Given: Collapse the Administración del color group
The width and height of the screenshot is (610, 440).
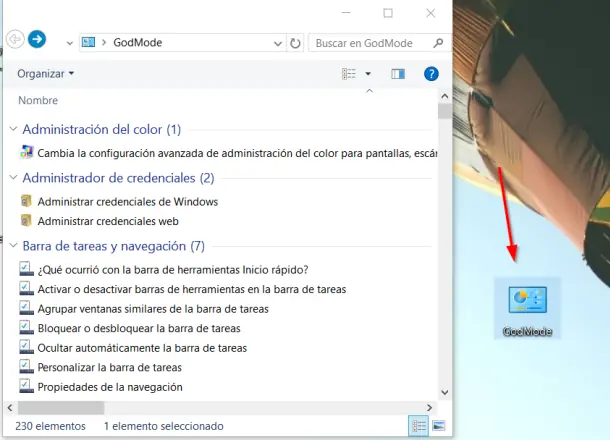Looking at the screenshot, I should click(x=13, y=129).
